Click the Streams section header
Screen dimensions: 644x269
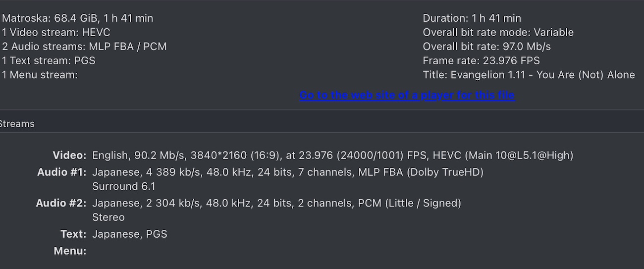(17, 124)
